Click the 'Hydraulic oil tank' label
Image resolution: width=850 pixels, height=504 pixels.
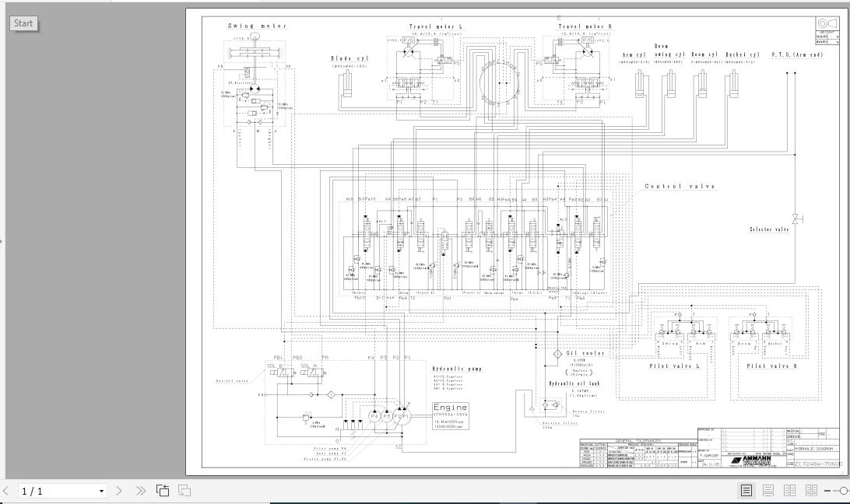tap(574, 383)
